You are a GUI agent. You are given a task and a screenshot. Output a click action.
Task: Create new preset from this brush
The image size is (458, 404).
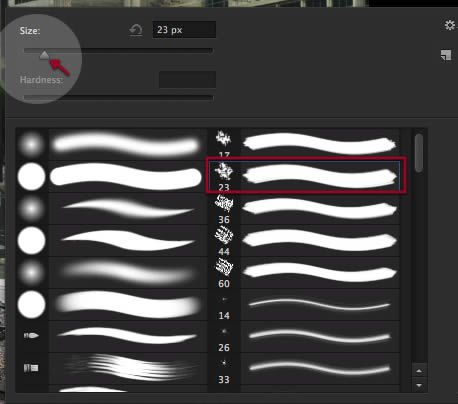446,55
